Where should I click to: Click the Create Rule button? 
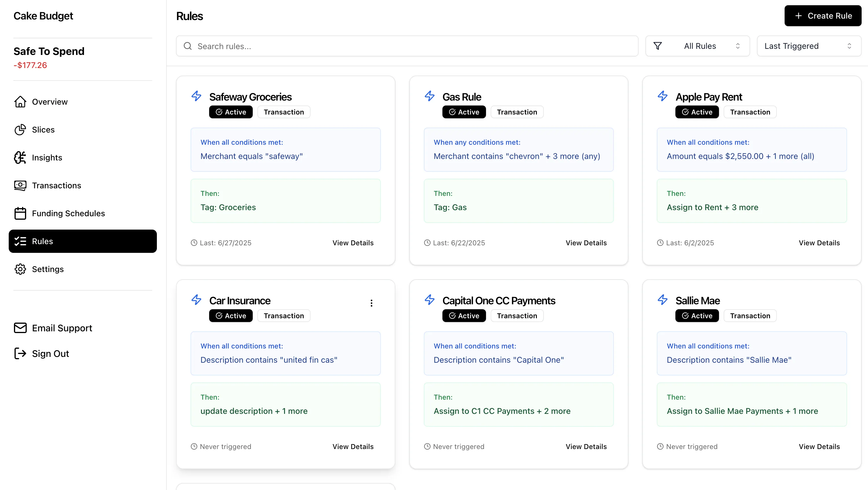pos(822,16)
